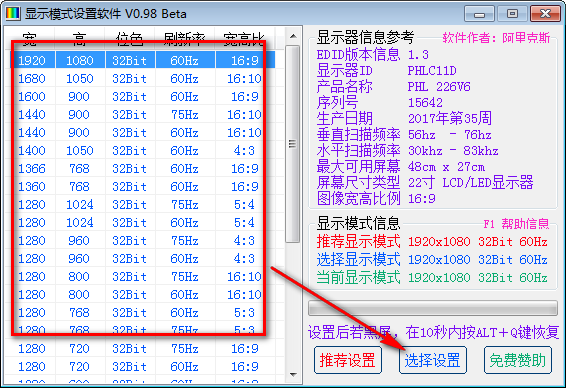This screenshot has height=388, width=566.
Task: Minimize the display mode settings window
Action: pyautogui.click(x=479, y=14)
